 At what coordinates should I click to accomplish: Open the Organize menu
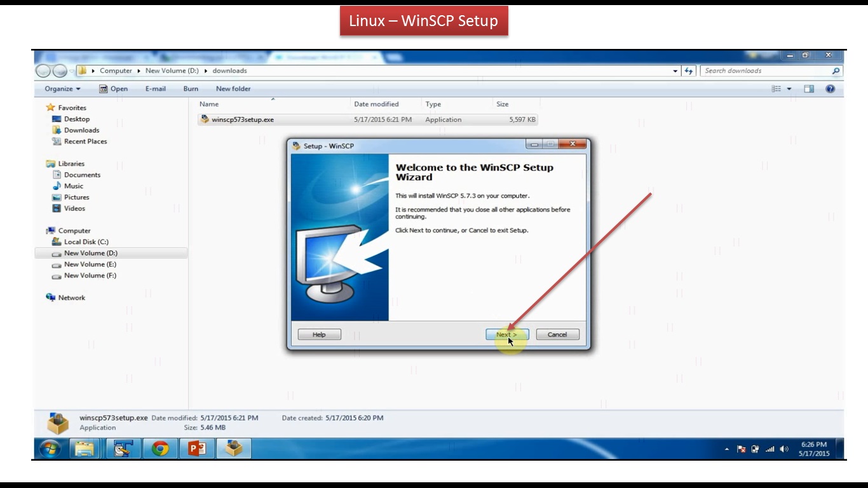tap(62, 89)
